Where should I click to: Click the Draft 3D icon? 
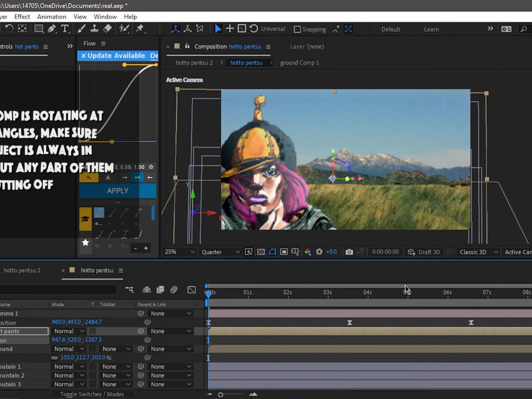pyautogui.click(x=411, y=252)
